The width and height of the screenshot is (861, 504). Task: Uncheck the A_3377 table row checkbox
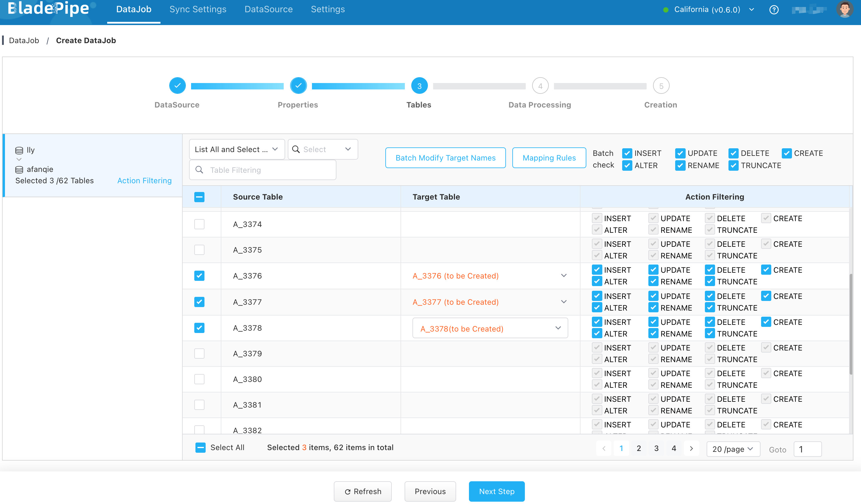click(199, 302)
